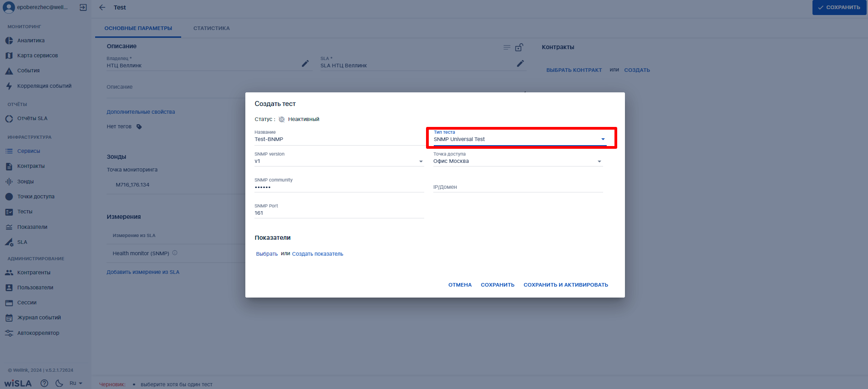Toggle dark mode moon icon
Screen dimensions: 868x389
click(x=59, y=383)
